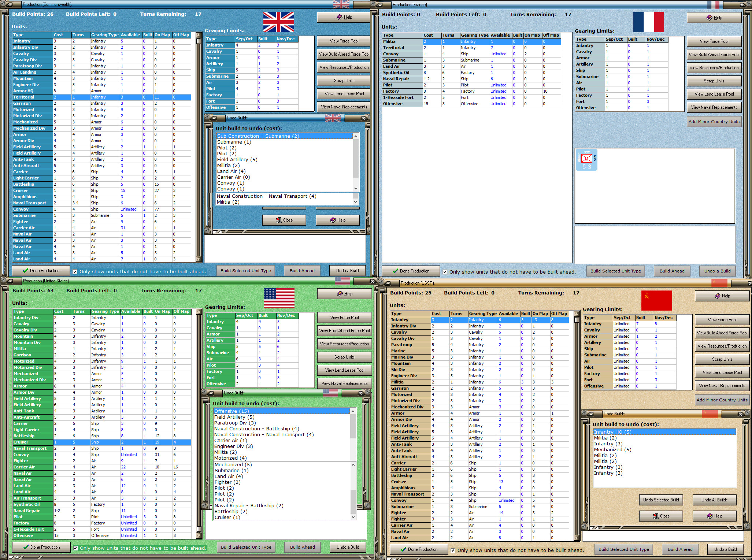The image size is (752, 560).
Task: Click scroll-up arrow of United States upper undo list
Action: (x=353, y=411)
